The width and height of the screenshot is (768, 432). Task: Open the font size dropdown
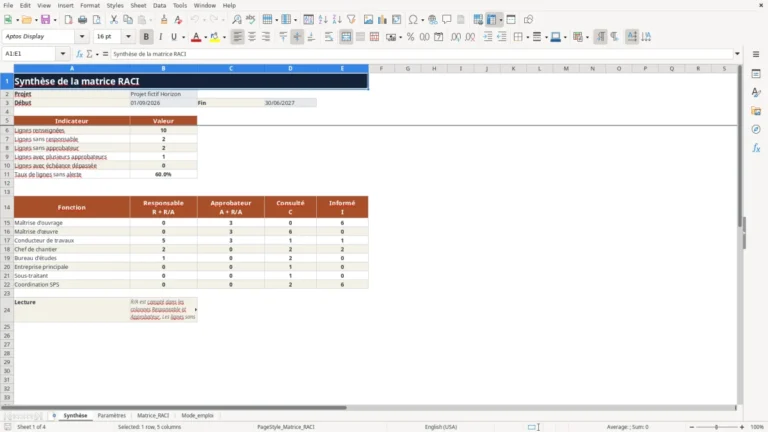pyautogui.click(x=128, y=36)
